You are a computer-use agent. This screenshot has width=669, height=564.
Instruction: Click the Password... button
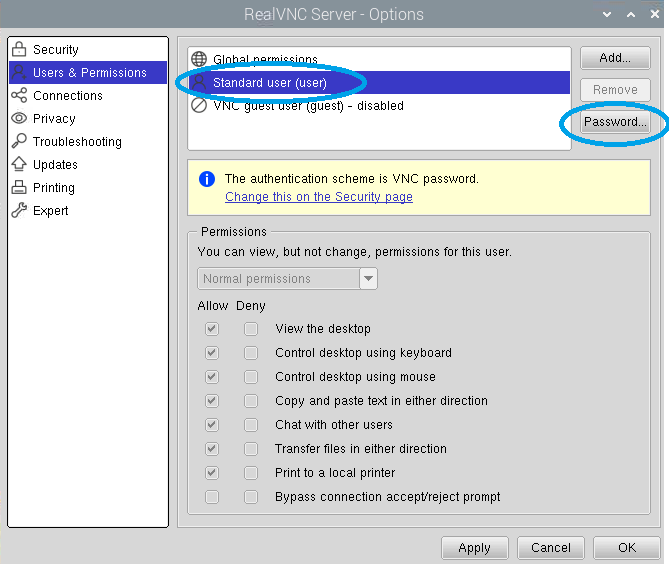[x=615, y=122]
